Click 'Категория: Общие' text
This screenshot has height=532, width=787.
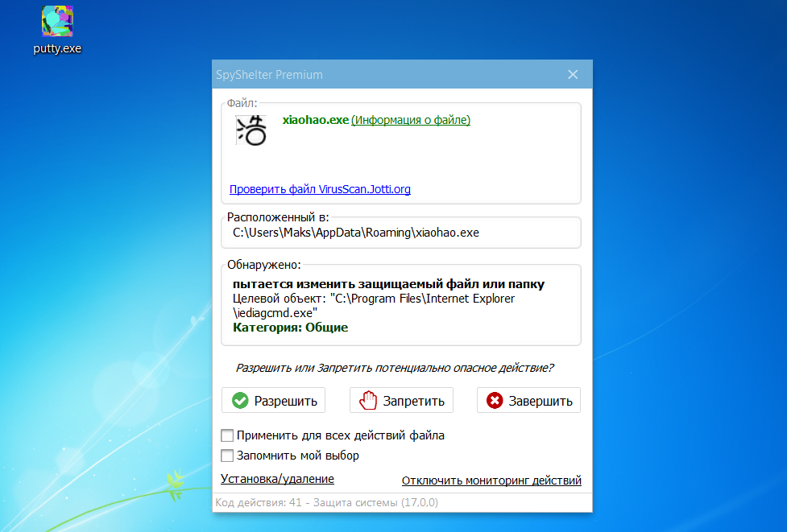(x=290, y=328)
